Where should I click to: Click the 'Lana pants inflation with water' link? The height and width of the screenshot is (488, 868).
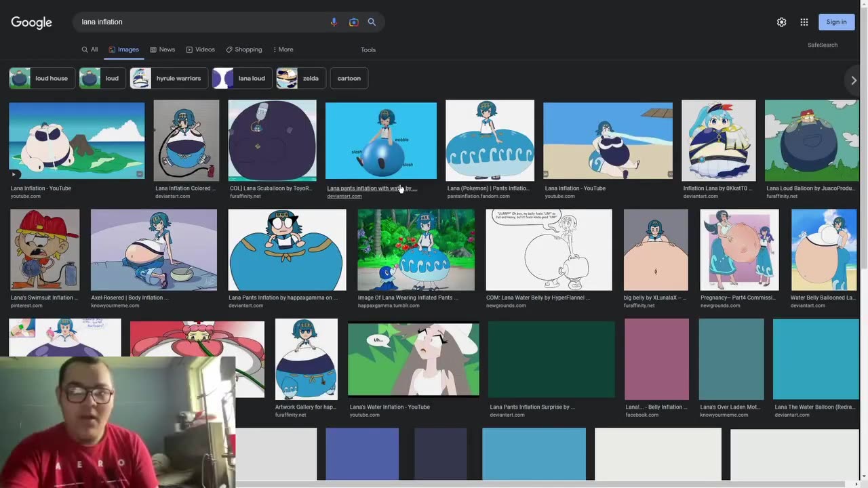pos(372,188)
